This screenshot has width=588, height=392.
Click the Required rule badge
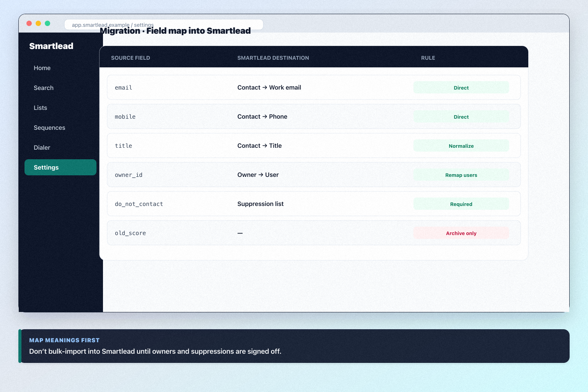(x=461, y=204)
